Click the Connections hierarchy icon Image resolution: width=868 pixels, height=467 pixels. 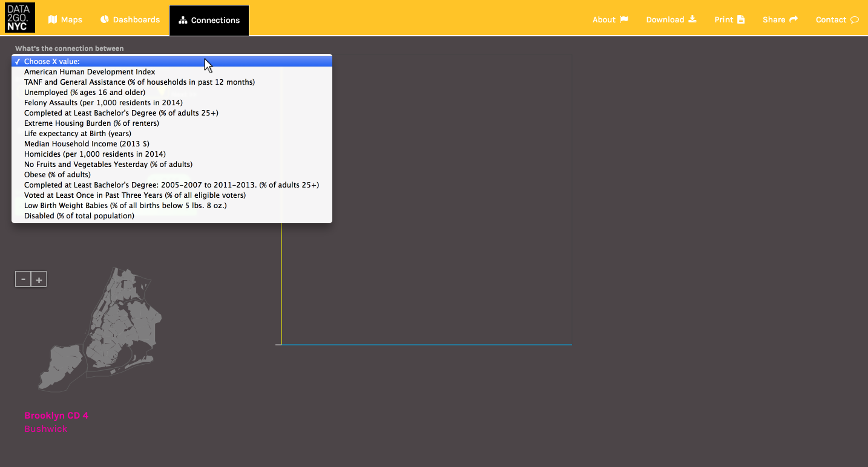click(x=183, y=20)
